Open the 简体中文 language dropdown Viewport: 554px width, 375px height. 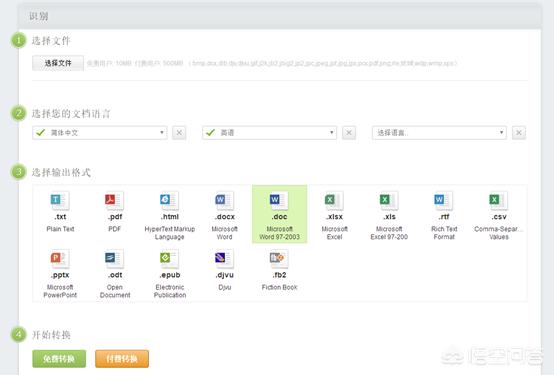[x=100, y=133]
